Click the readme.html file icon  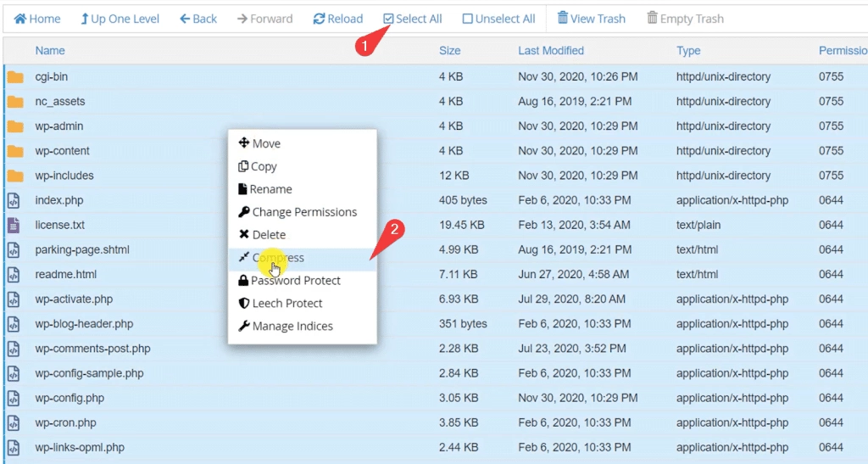pyautogui.click(x=14, y=275)
